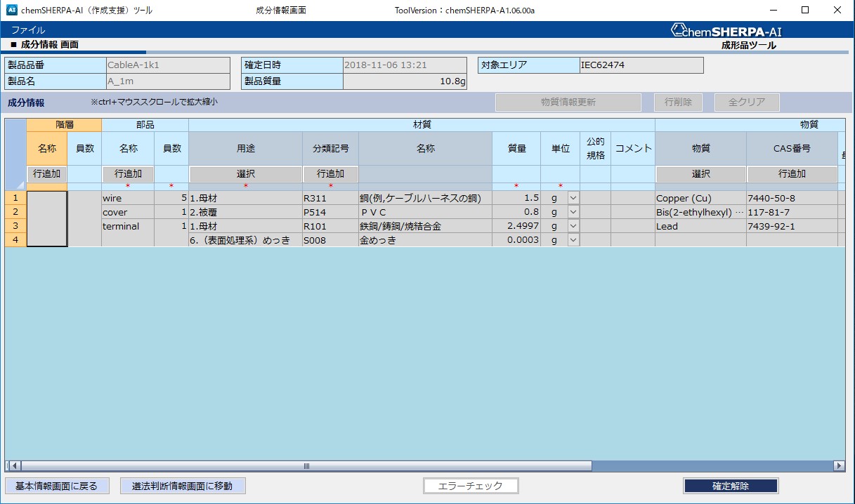Select row header number 3
The image size is (855, 504).
pyautogui.click(x=15, y=226)
